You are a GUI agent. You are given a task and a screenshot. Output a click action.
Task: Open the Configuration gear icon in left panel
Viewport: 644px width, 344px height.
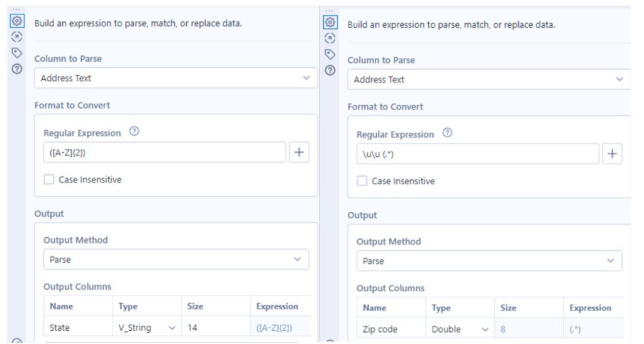(x=16, y=23)
